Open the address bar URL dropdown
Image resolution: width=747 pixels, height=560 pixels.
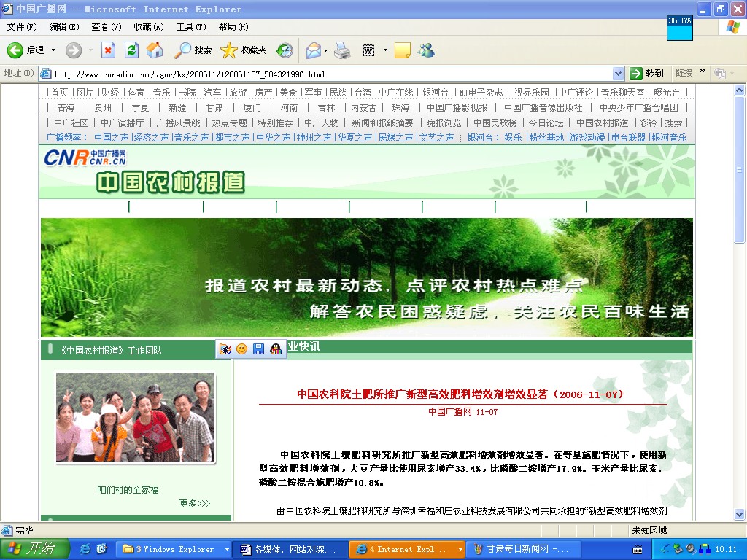coord(618,74)
